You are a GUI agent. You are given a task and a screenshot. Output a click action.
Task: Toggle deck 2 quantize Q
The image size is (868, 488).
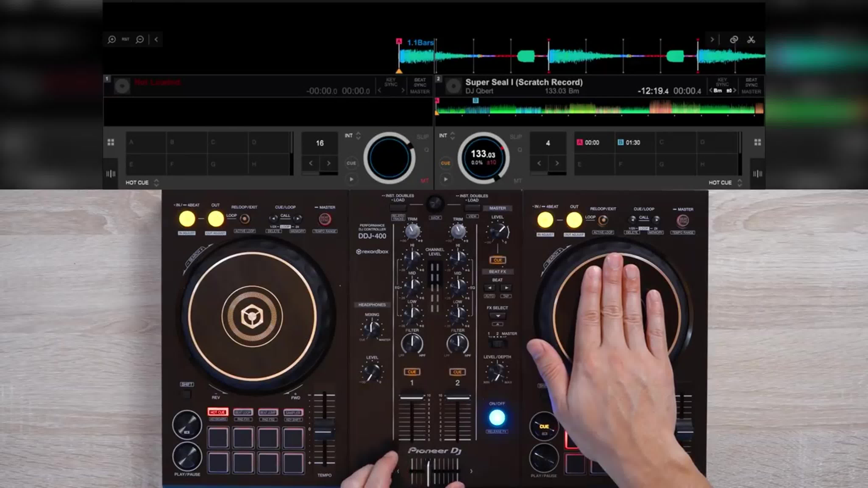[x=520, y=150]
